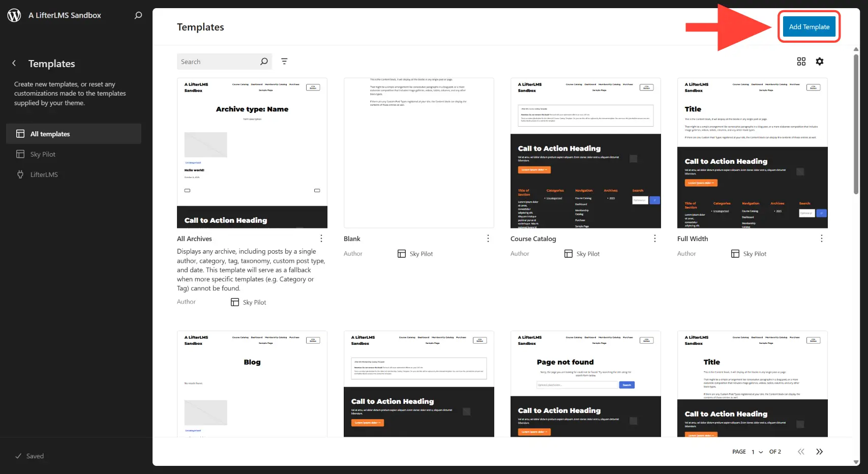
Task: Click the Add Template button
Action: click(x=809, y=27)
